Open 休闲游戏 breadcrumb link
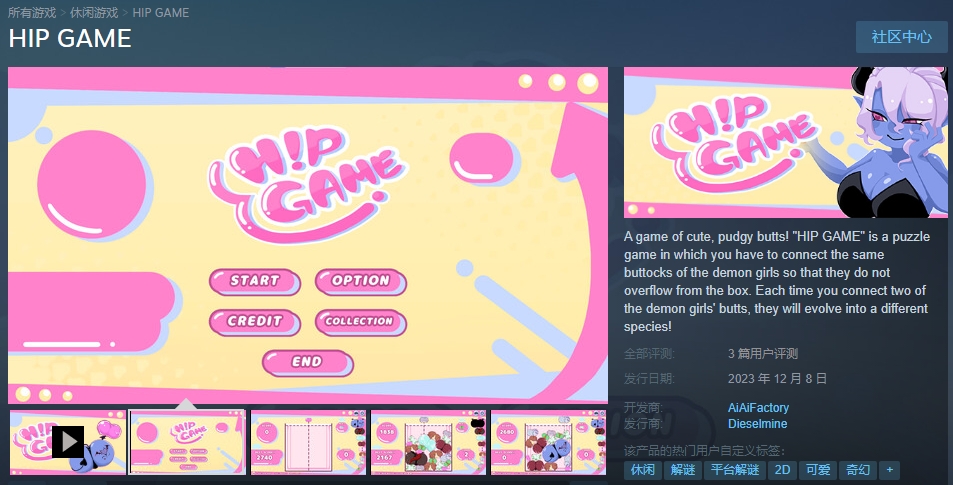 click(94, 13)
